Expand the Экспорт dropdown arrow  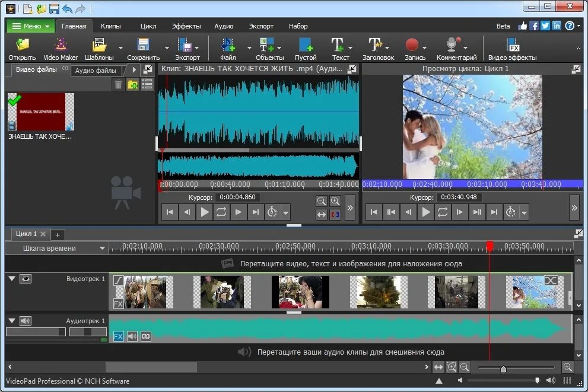click(x=197, y=48)
